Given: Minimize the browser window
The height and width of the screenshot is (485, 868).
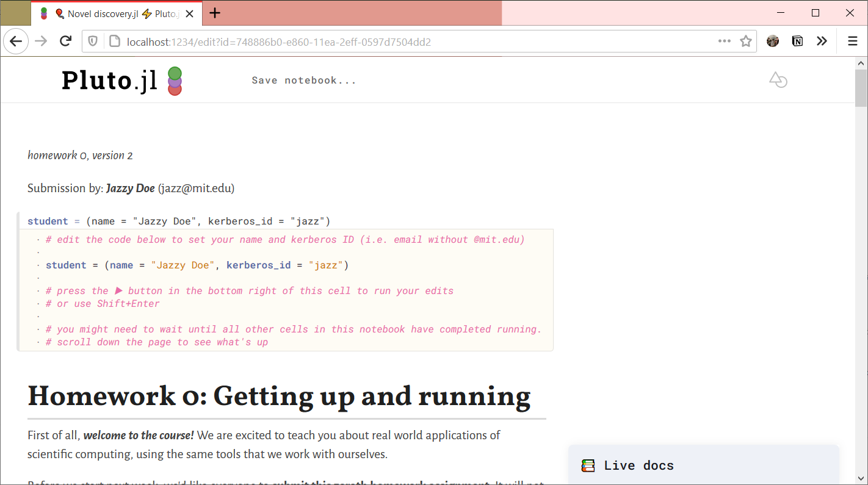Looking at the screenshot, I should coord(780,13).
